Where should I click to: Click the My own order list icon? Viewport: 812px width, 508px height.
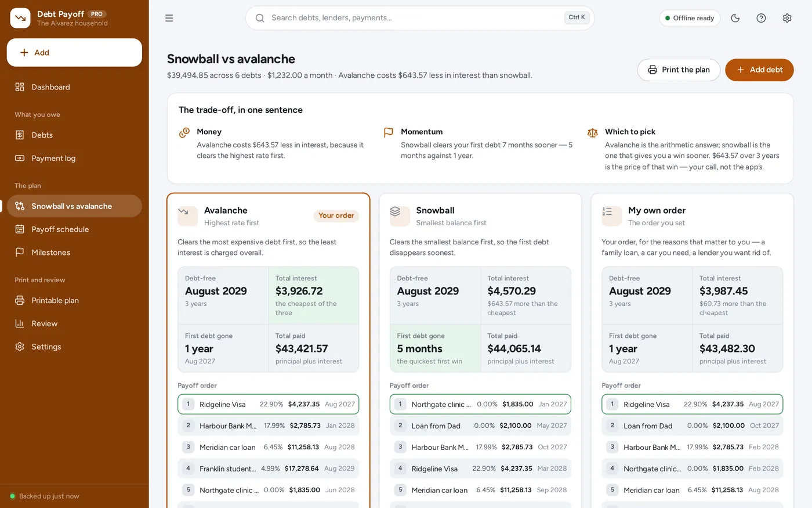(611, 216)
